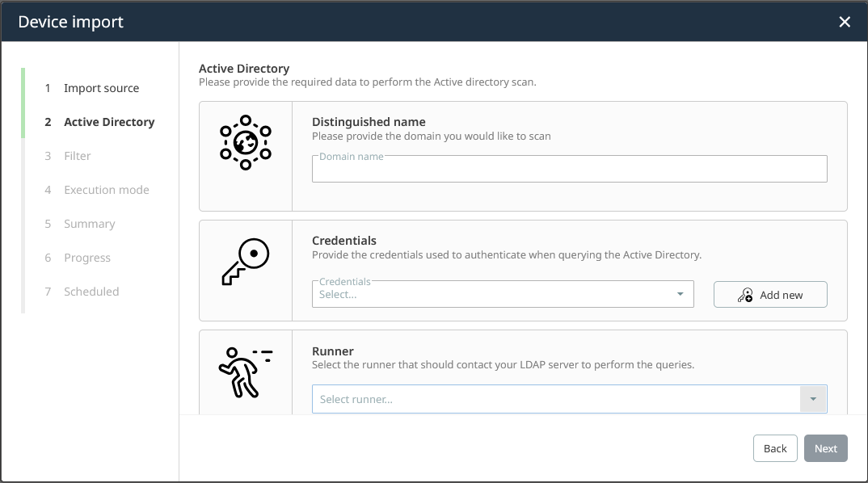Click the Credentials key icon
Screen dimensions: 868x483
246,262
